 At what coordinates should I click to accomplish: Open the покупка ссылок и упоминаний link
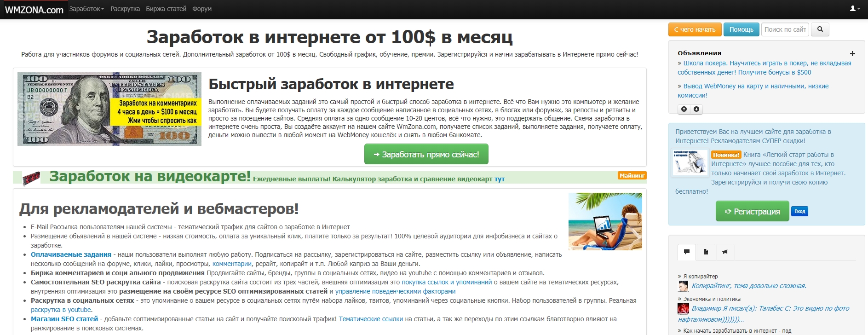point(447,282)
